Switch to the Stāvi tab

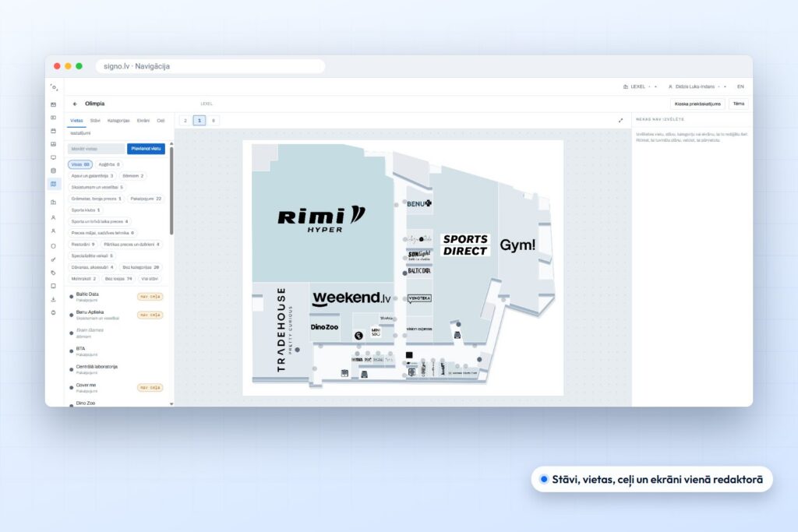(x=95, y=121)
